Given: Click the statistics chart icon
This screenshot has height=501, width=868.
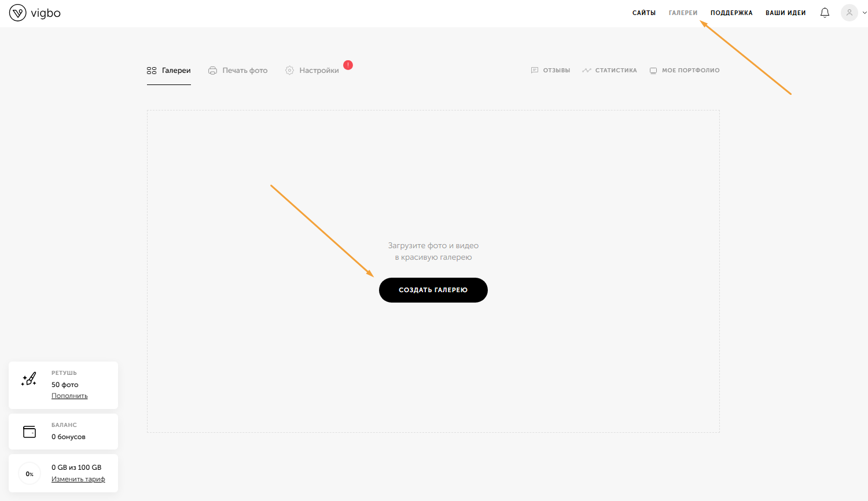Looking at the screenshot, I should (587, 71).
